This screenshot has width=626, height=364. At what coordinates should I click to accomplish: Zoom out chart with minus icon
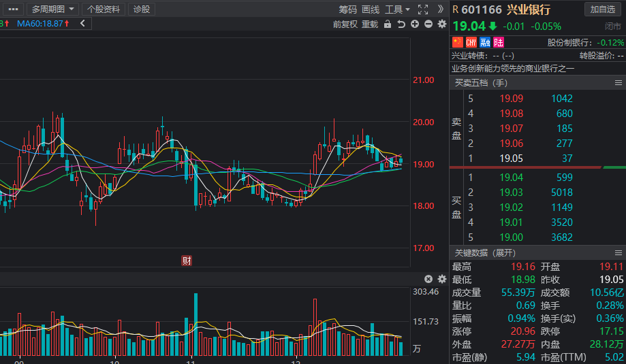pos(428,24)
